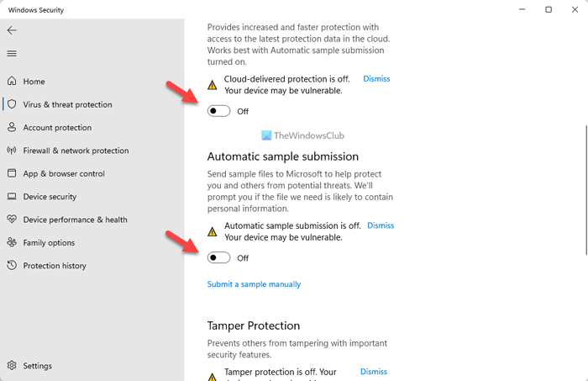Open Settings at bottom of sidebar
Viewport: 588px width, 381px height.
pyautogui.click(x=37, y=366)
